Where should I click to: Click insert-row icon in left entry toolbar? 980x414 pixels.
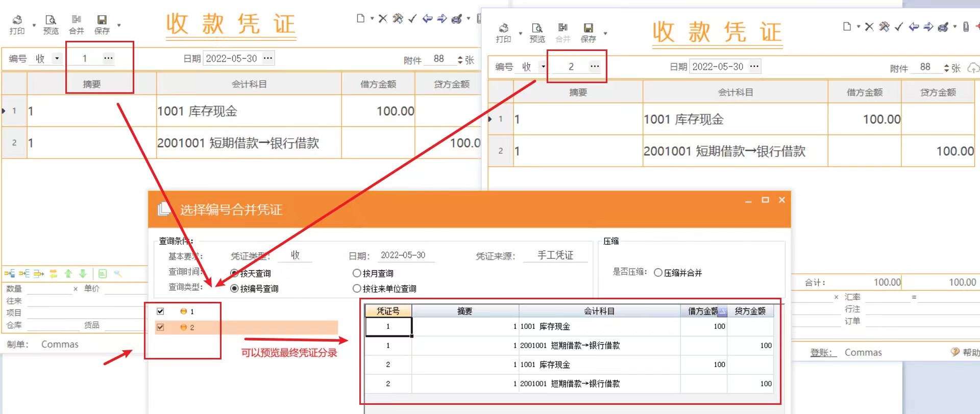point(9,274)
